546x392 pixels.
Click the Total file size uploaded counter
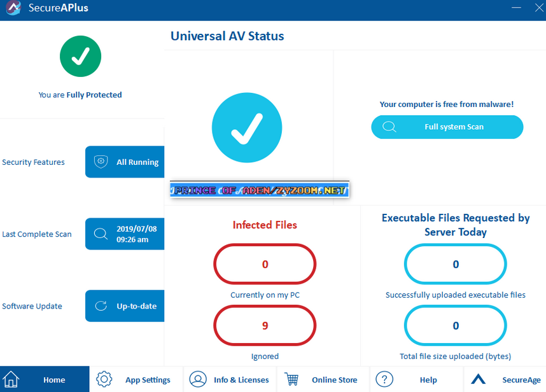point(456,326)
